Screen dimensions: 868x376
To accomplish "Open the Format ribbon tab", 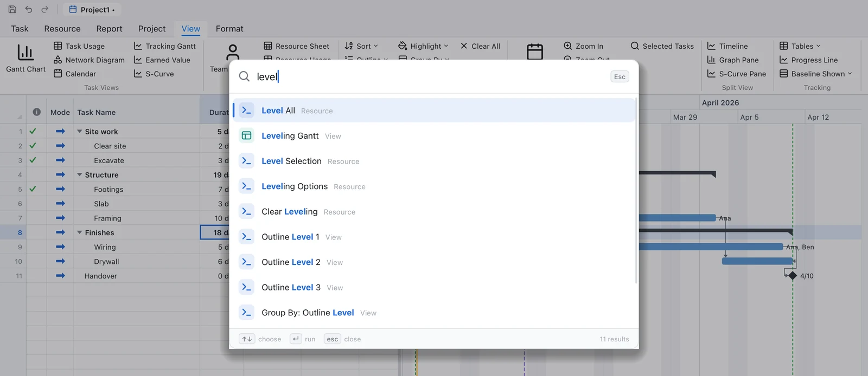I will tap(229, 29).
